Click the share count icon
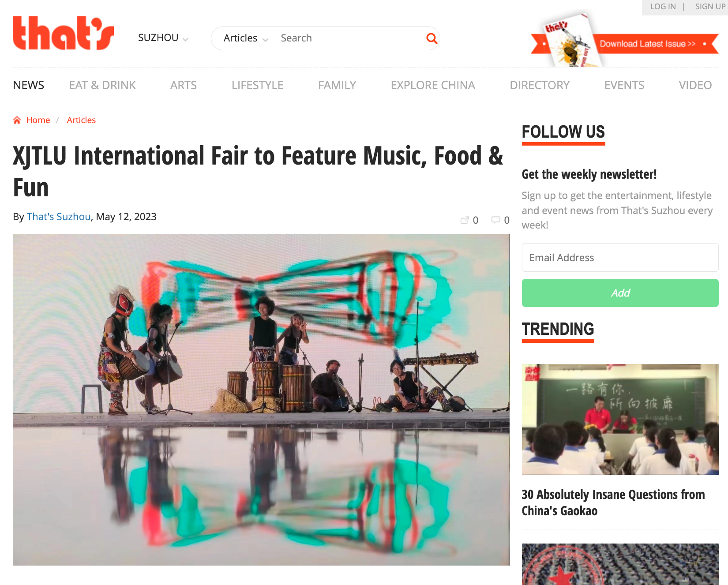The height and width of the screenshot is (585, 728). coord(465,220)
